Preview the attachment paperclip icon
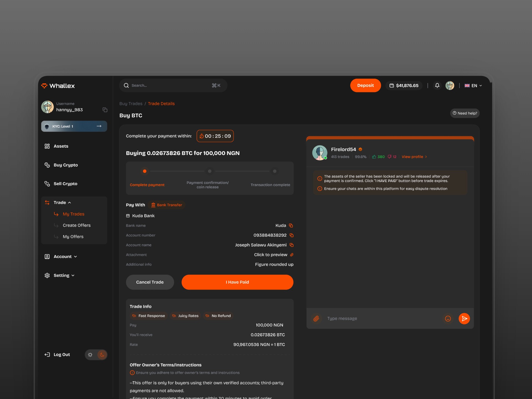Image resolution: width=532 pixels, height=399 pixels. pyautogui.click(x=292, y=255)
